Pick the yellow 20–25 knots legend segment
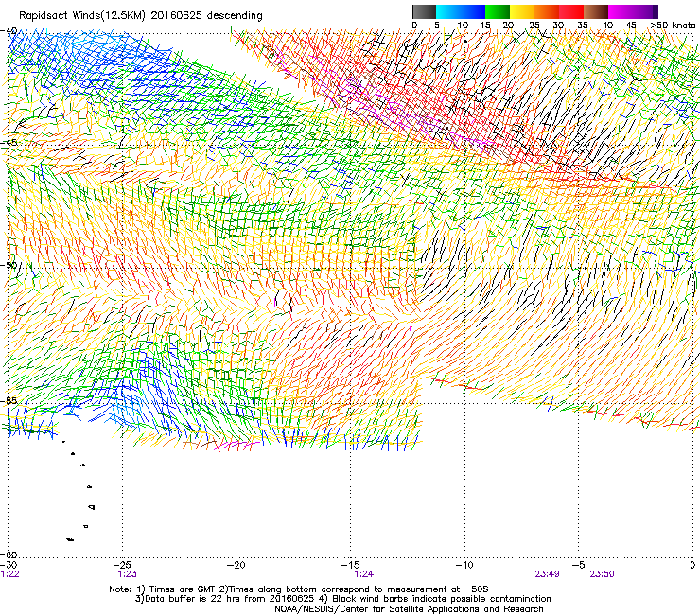The image size is (700, 615). tap(522, 11)
